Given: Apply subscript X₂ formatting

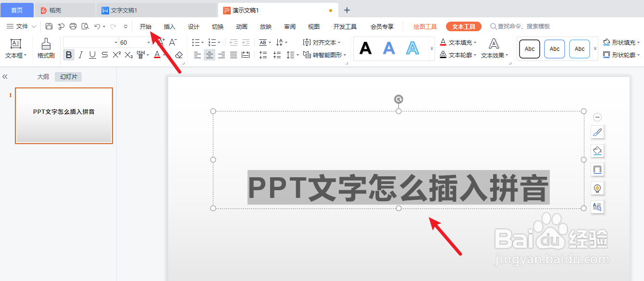Looking at the screenshot, I should [x=128, y=55].
